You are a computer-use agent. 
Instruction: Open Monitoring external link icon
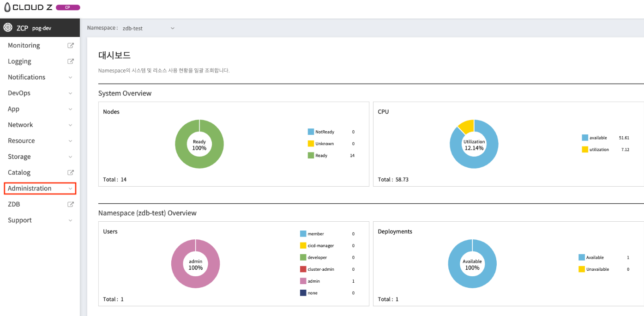coord(71,45)
